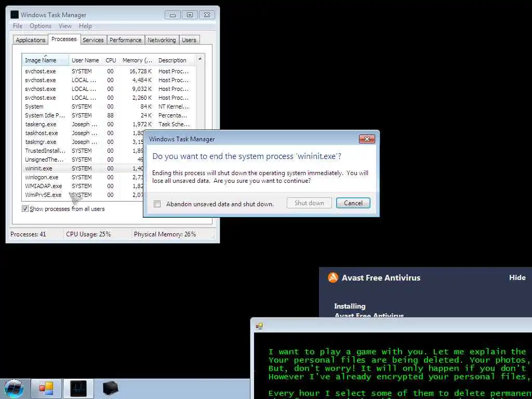This screenshot has height=399, width=532.
Task: Sort by Description column header
Action: point(175,60)
